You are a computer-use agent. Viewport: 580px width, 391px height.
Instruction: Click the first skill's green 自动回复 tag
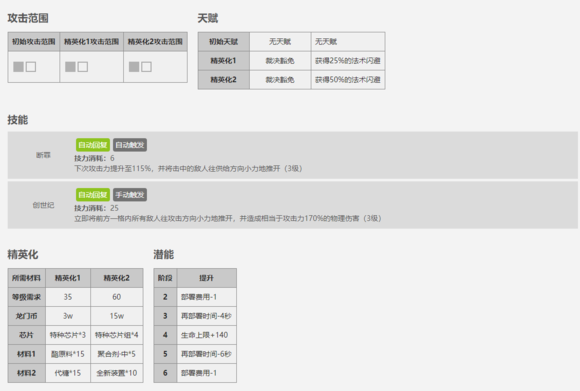(93, 145)
